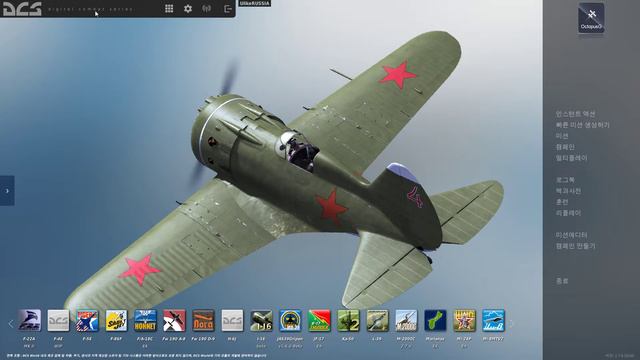Select the JAS39 Gripen module icon
640x360 pixels.
pos(290,320)
